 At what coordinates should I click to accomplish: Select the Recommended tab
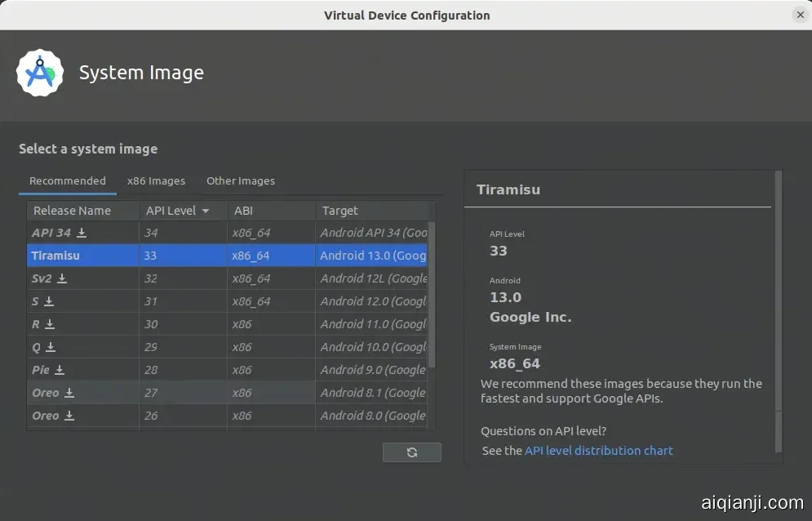[x=68, y=181]
